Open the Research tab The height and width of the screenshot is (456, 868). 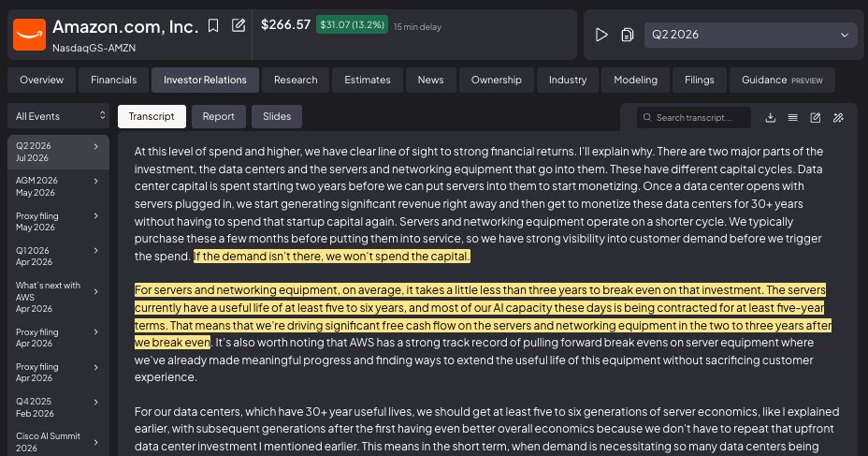[296, 80]
